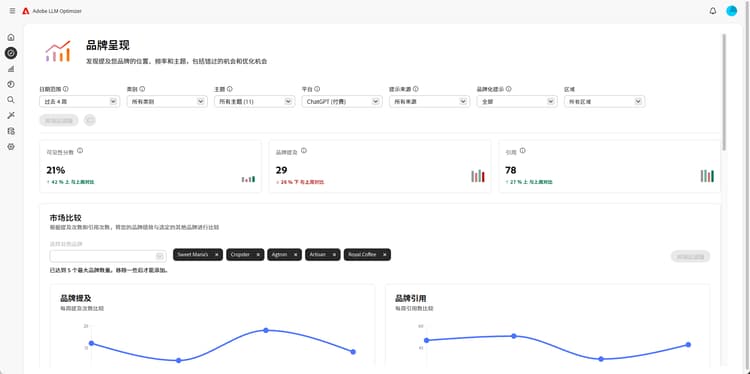The image size is (750, 374).
Task: Click mini bar chart on 29 card
Action: (x=478, y=176)
